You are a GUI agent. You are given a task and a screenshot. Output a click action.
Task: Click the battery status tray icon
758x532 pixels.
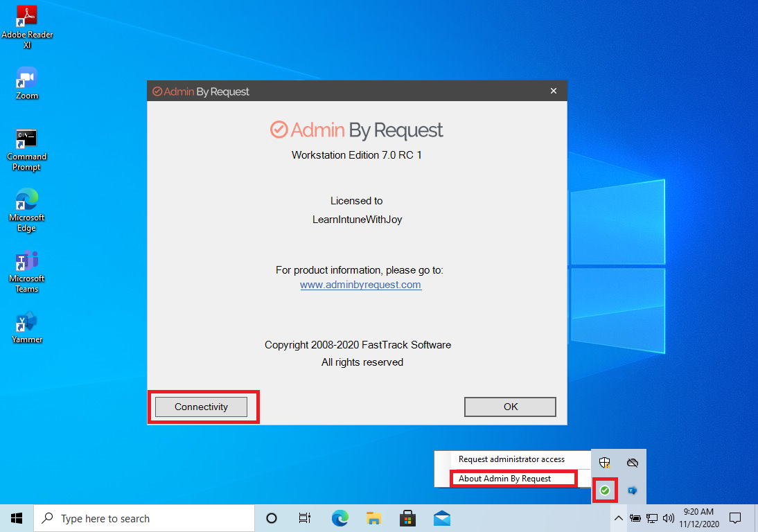pyautogui.click(x=635, y=518)
